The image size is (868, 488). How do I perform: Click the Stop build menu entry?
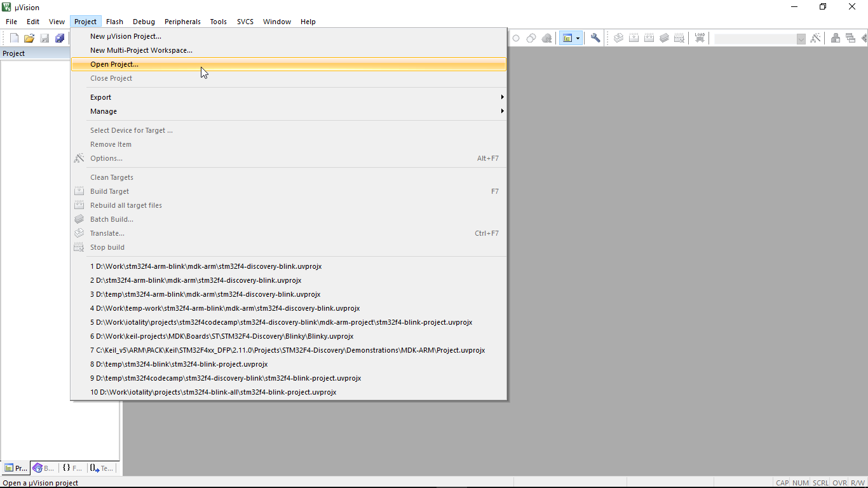(x=288, y=247)
